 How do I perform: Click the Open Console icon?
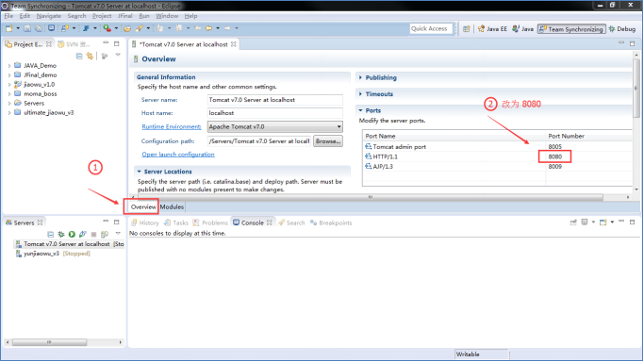click(x=603, y=222)
